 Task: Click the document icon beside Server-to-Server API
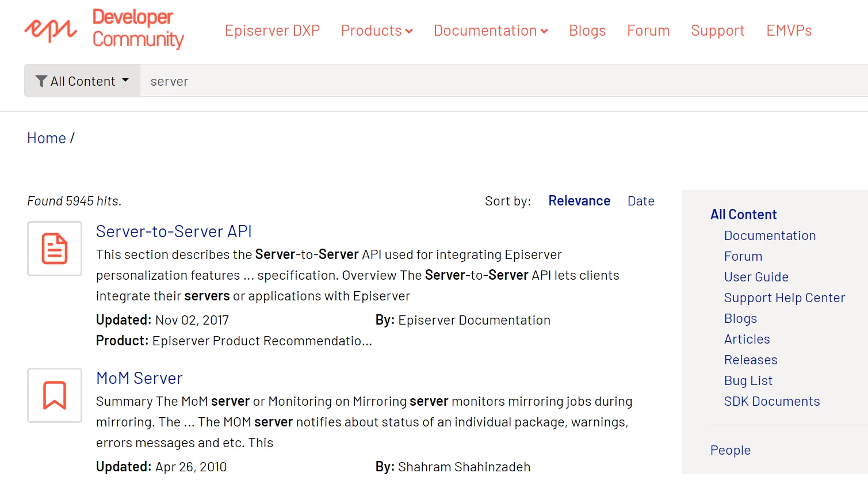(55, 249)
